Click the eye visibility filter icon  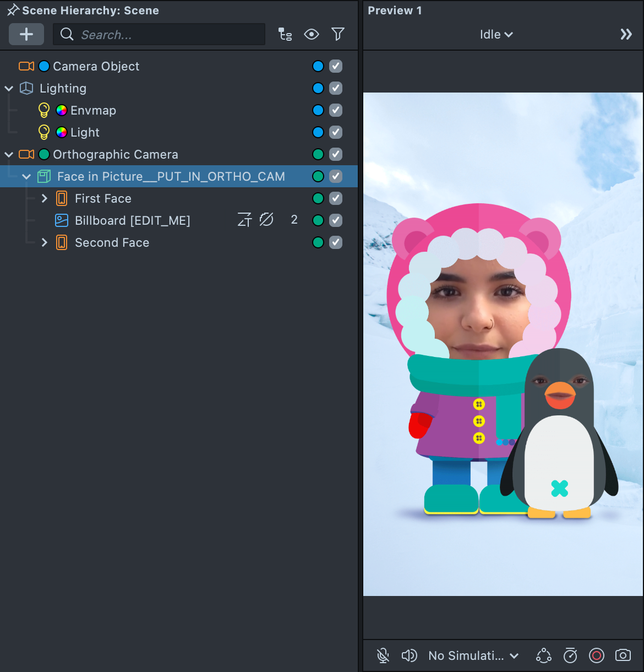pyautogui.click(x=312, y=34)
